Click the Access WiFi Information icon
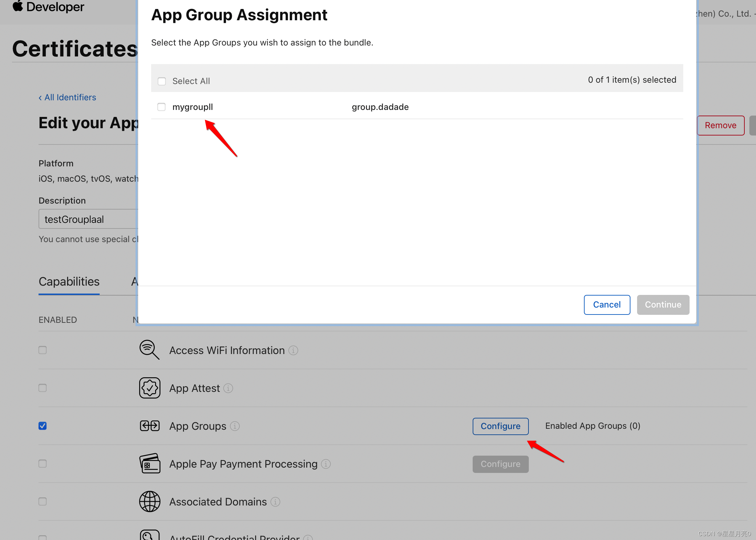Viewport: 756px width, 540px height. coord(149,350)
